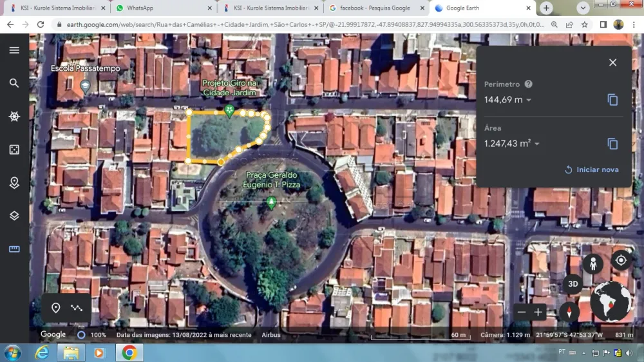The width and height of the screenshot is (644, 362).
Task: Select the ruler measure tool
Action: click(14, 249)
